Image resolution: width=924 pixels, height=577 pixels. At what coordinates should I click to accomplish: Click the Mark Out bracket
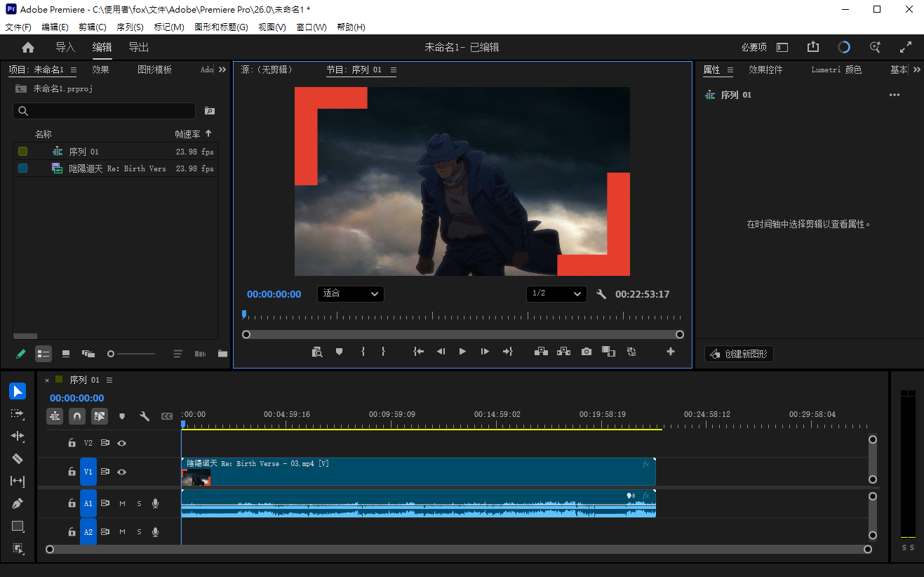click(383, 352)
